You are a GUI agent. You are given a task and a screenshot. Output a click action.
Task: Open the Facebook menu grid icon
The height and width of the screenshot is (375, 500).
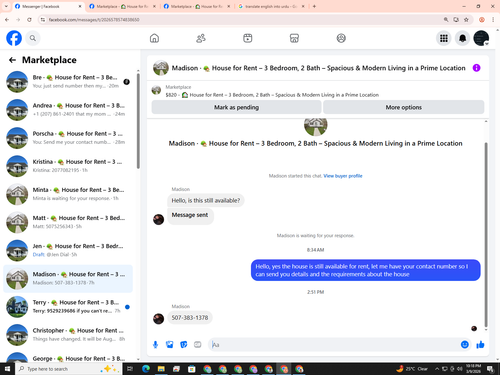(x=444, y=38)
